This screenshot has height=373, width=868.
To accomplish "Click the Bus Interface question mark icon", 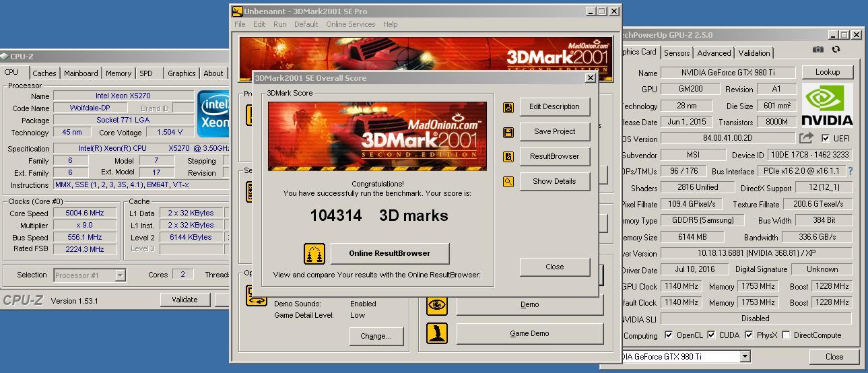I will (850, 172).
